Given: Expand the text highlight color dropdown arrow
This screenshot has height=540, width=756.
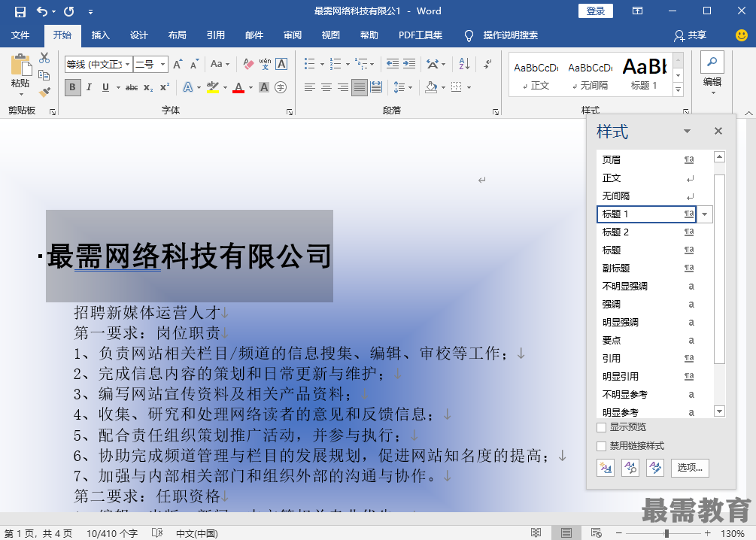Looking at the screenshot, I should [x=225, y=87].
